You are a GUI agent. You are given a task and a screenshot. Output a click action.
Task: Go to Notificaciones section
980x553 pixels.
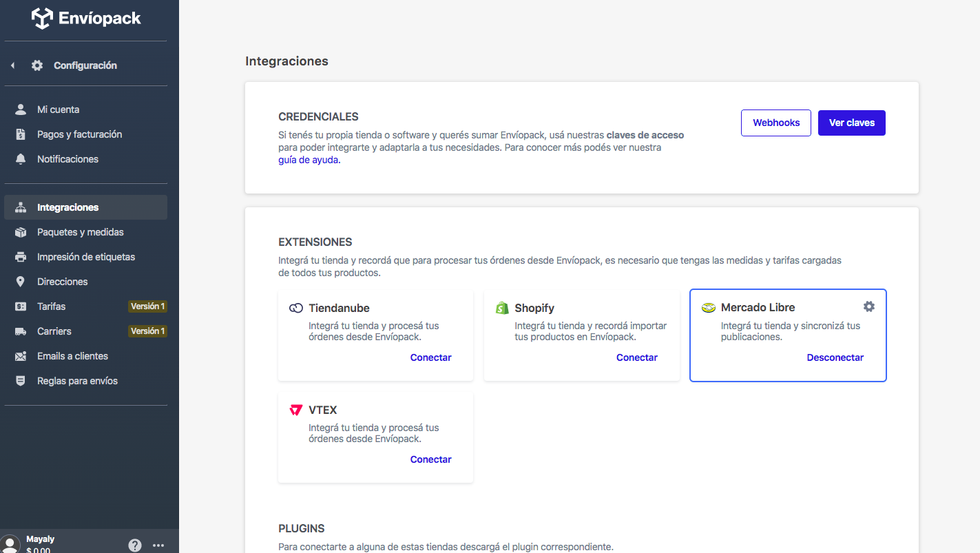pyautogui.click(x=86, y=159)
